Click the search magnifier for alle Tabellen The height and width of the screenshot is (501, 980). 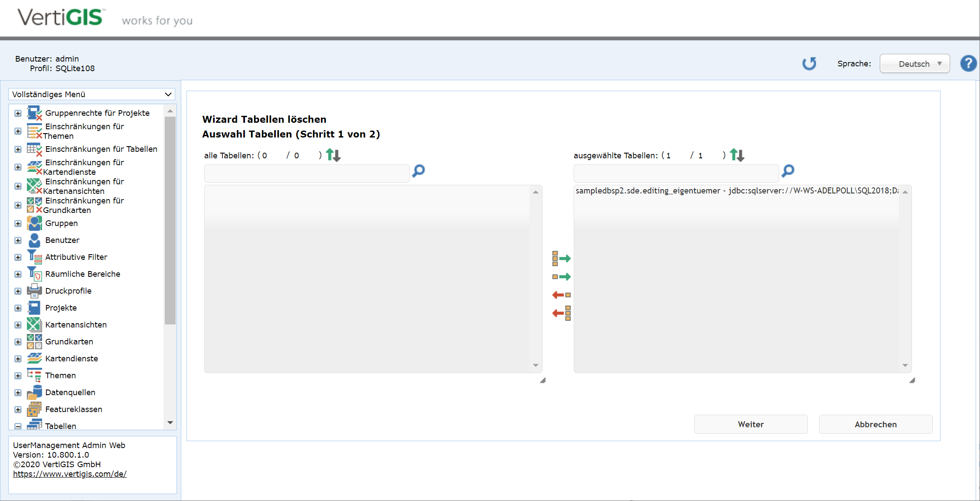click(x=418, y=171)
